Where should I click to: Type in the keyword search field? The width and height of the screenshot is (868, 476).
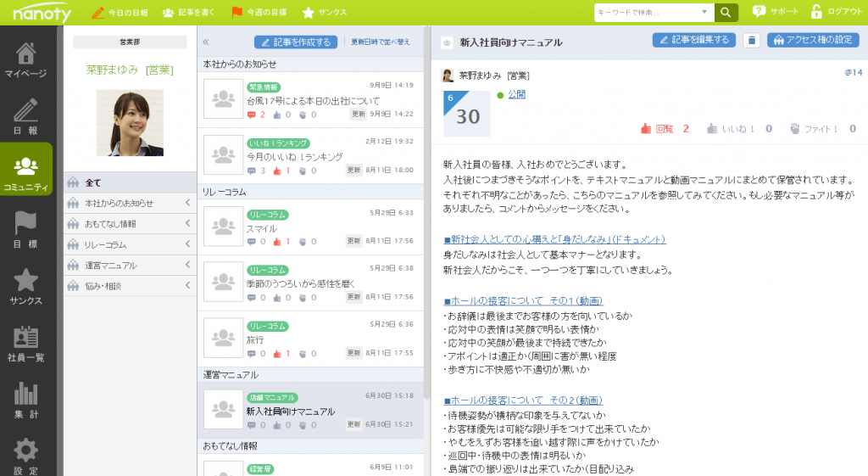pos(647,13)
